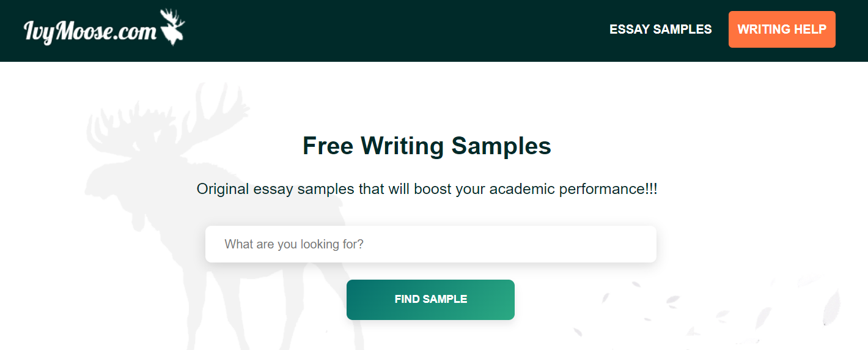Click the 'Free Writing Samples' heading
This screenshot has height=350, width=868.
tap(427, 146)
